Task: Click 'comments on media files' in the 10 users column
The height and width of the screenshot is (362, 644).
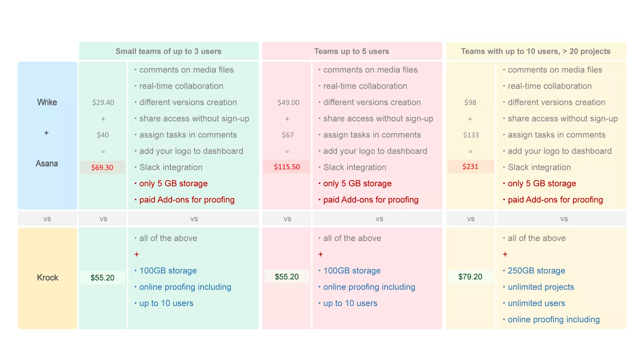Action: pos(555,70)
